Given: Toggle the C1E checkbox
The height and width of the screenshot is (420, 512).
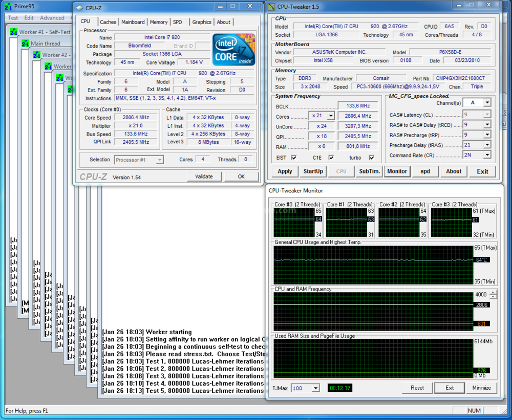Looking at the screenshot, I should pos(331,158).
